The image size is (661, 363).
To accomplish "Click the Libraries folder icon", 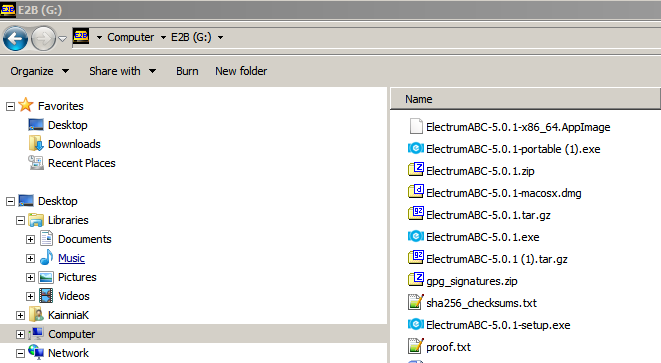I will [36, 220].
